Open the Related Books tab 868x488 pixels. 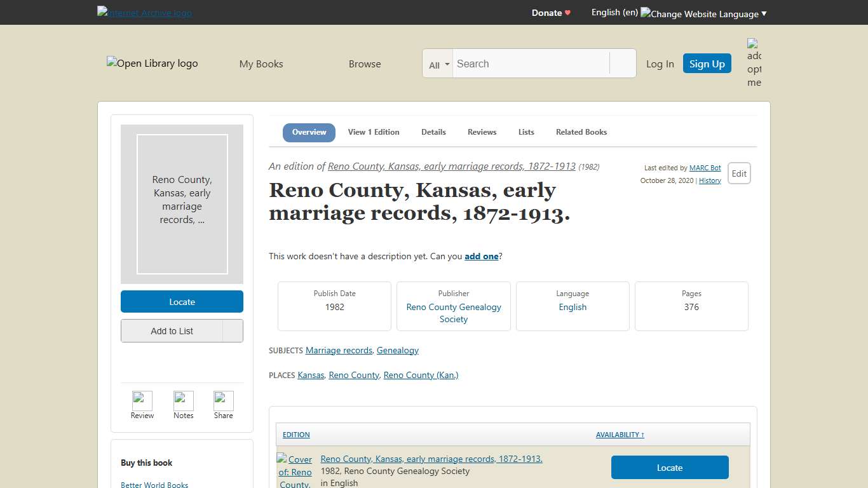coord(581,132)
